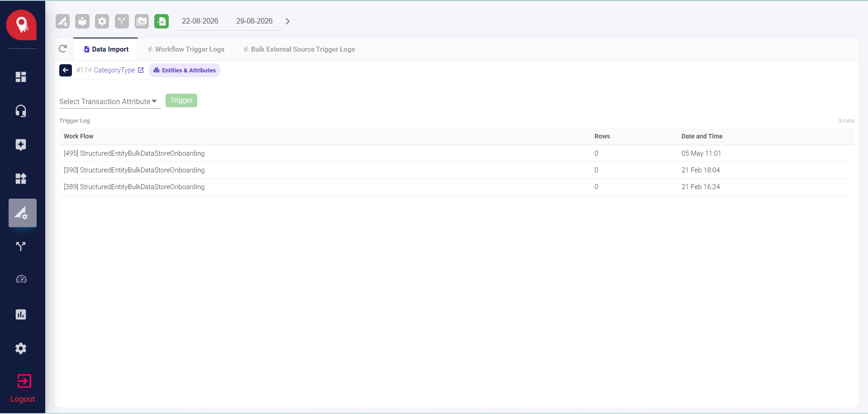Image resolution: width=868 pixels, height=414 pixels.
Task: Open the branching workflow icon in sidebar
Action: coord(21,246)
